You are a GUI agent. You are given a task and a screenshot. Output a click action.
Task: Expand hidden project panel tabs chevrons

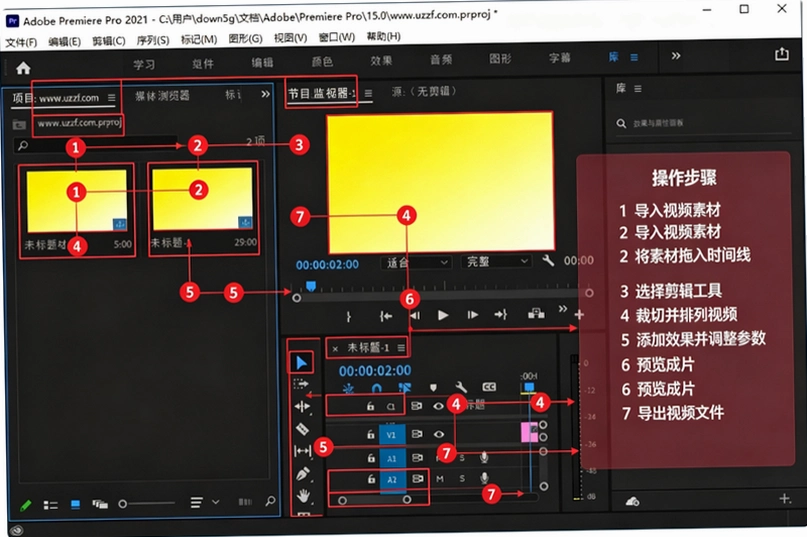coord(265,94)
